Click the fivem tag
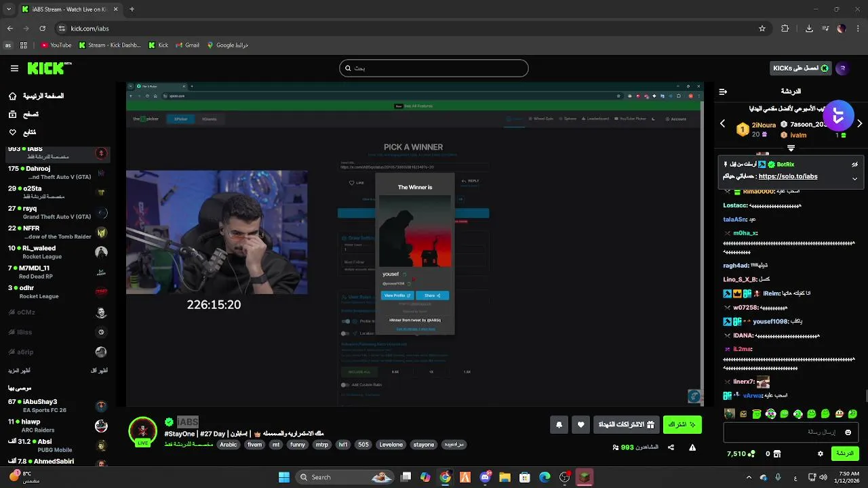The height and width of the screenshot is (488, 868). (x=255, y=445)
